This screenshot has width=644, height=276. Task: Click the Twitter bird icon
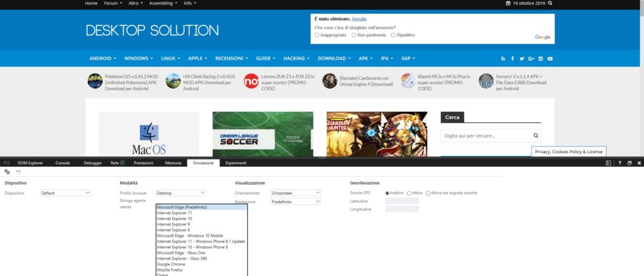pyautogui.click(x=522, y=58)
